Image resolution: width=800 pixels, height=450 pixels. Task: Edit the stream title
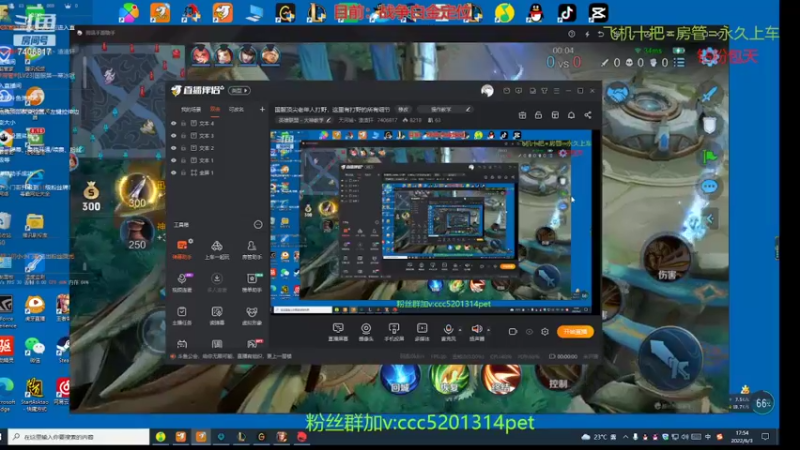[404, 109]
